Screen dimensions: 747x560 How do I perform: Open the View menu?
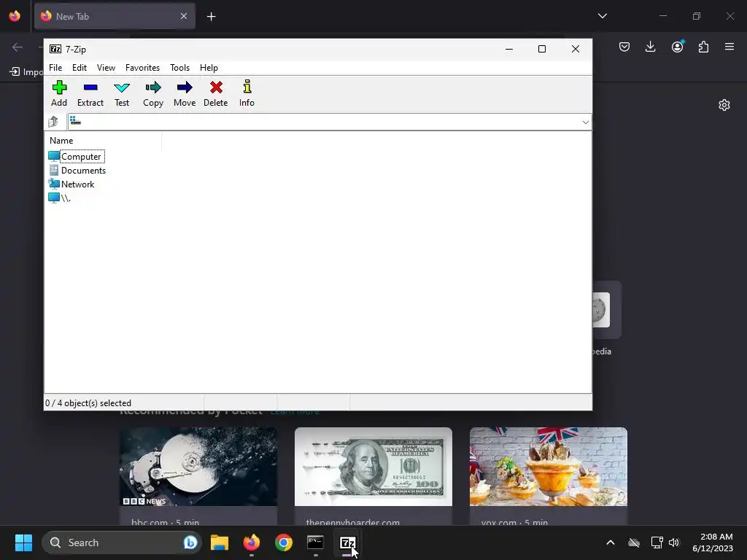tap(106, 68)
